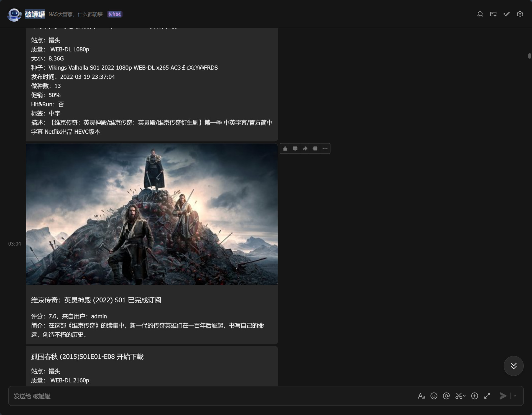Click the 质量 WEB-DL 1080p line
The width and height of the screenshot is (532, 415).
click(x=60, y=50)
